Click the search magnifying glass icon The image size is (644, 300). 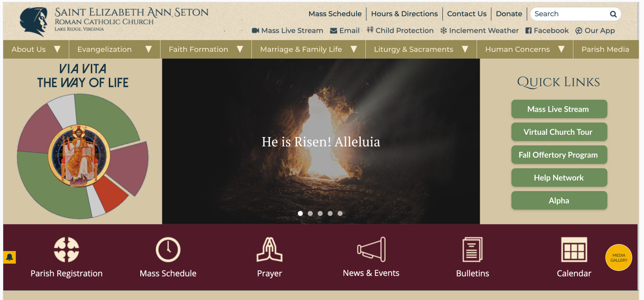pos(613,14)
